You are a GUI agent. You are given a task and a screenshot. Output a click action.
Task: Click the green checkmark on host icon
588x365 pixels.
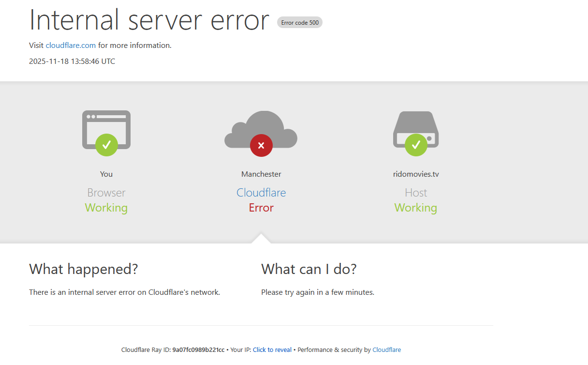(416, 145)
